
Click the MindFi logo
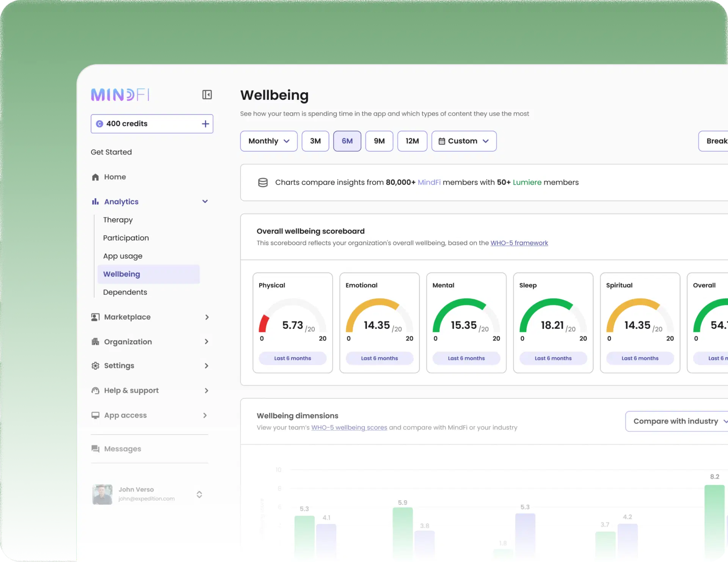click(x=120, y=94)
